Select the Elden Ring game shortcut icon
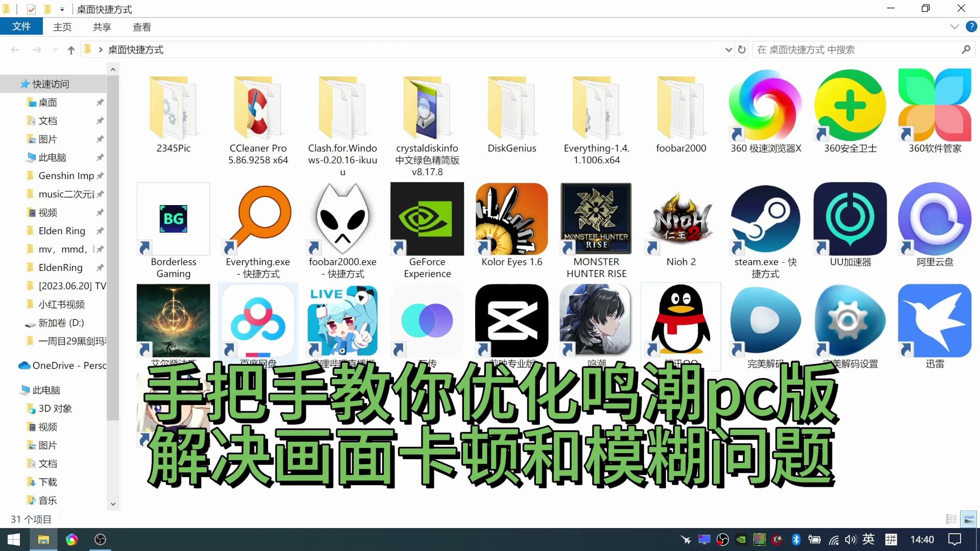 (173, 320)
